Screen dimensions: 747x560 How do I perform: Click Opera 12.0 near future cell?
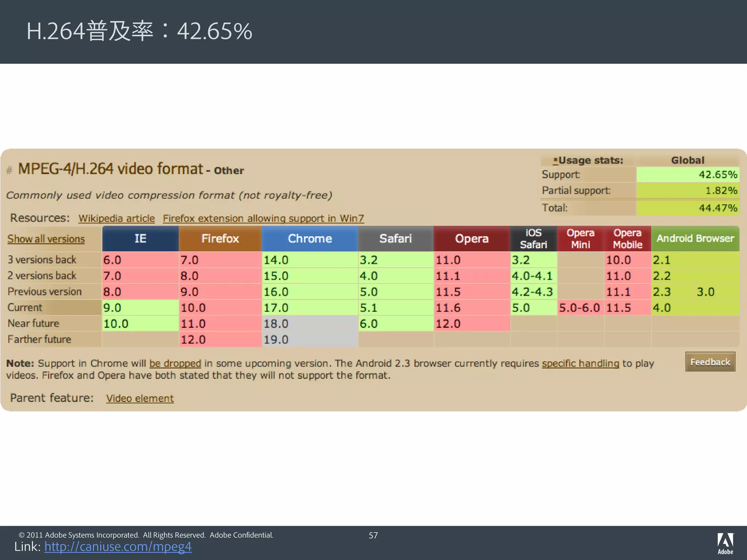tap(472, 323)
